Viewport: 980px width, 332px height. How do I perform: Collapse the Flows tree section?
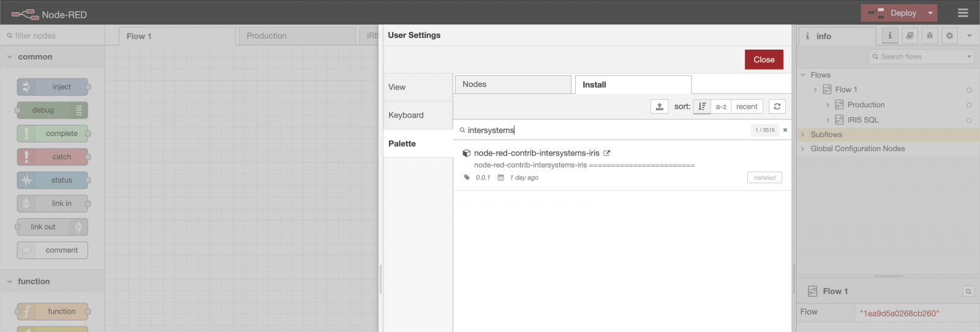[x=803, y=75]
